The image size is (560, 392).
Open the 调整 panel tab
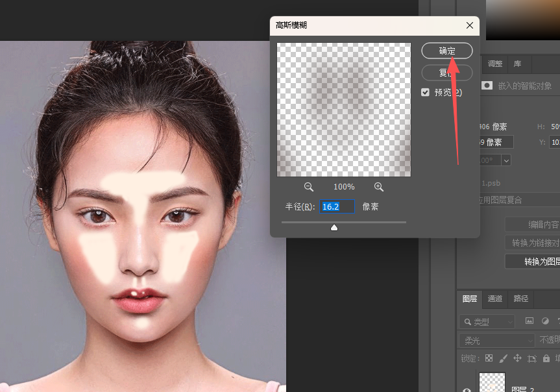coord(495,64)
